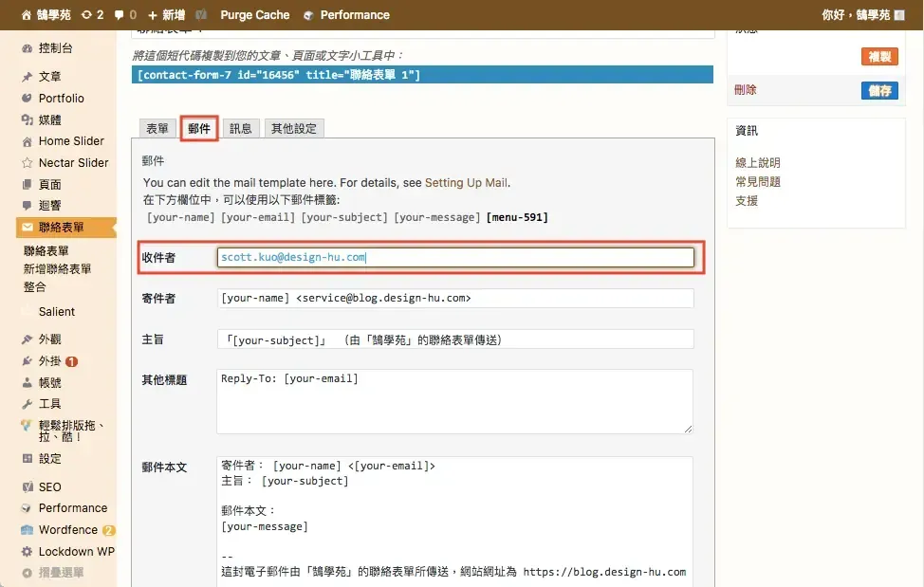The height and width of the screenshot is (587, 924).
Task: Click the Lockdown WP gear icon
Action: (x=28, y=552)
